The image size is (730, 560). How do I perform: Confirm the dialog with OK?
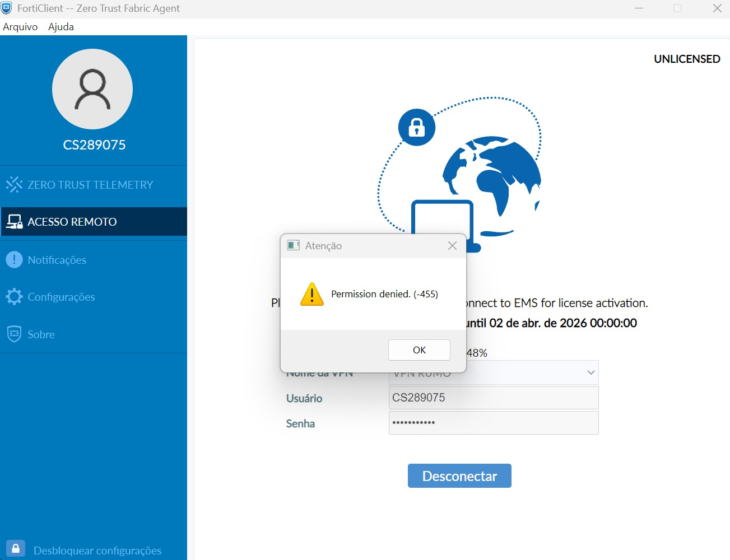[419, 350]
